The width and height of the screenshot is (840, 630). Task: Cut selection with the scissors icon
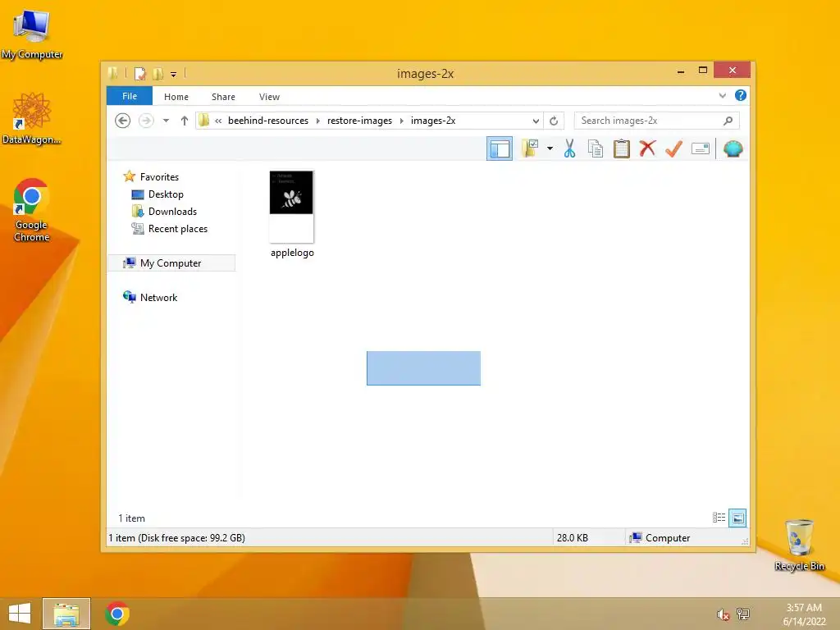569,148
